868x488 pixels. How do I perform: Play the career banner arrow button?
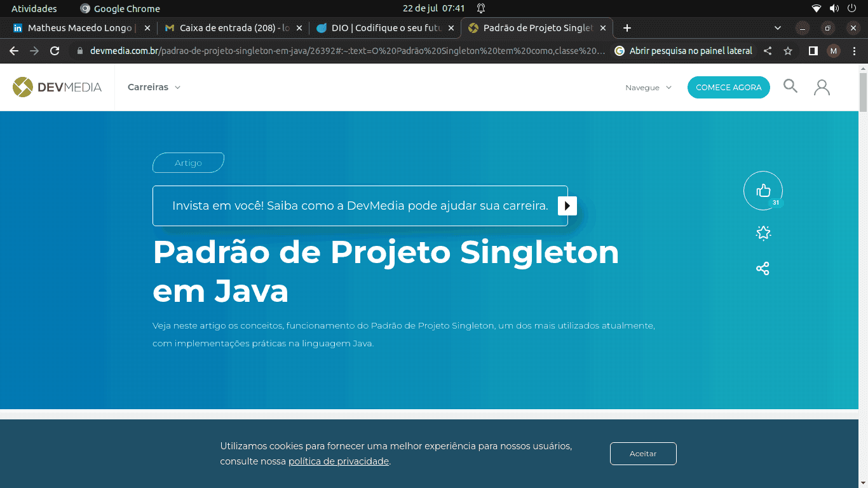pos(566,205)
